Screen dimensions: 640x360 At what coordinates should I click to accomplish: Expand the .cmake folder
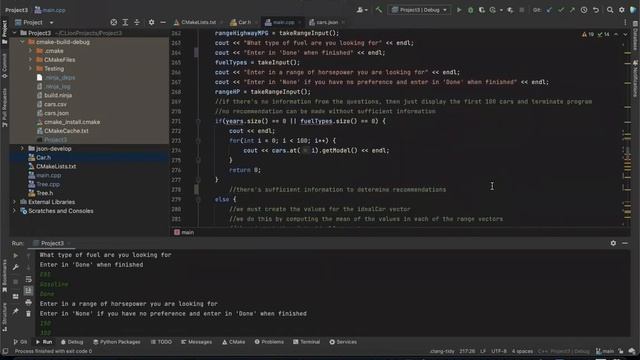coord(30,51)
